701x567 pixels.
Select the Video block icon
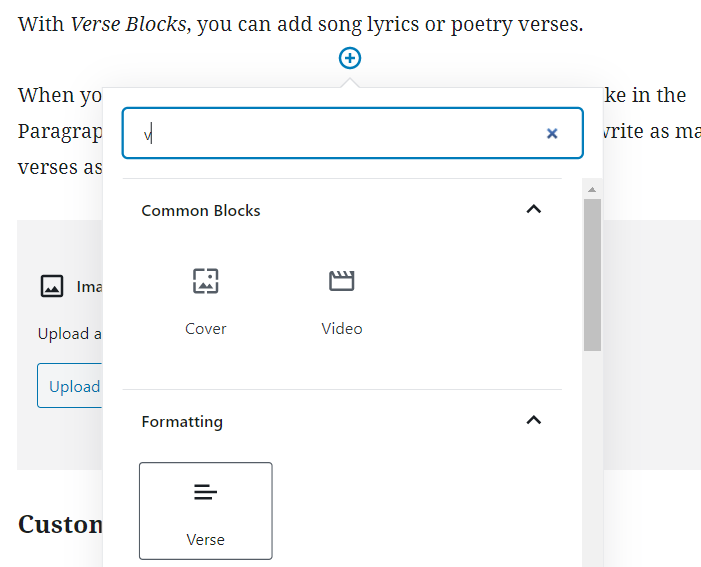click(x=342, y=281)
